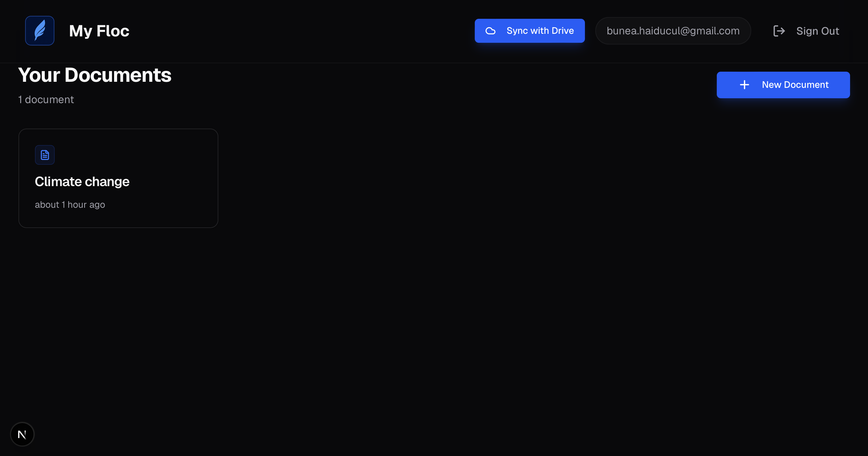Click the '1 document' count label
The height and width of the screenshot is (456, 868).
(x=46, y=100)
